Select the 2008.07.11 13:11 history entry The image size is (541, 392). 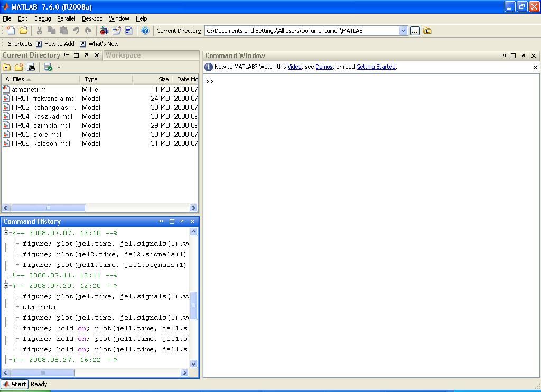[x=64, y=275]
